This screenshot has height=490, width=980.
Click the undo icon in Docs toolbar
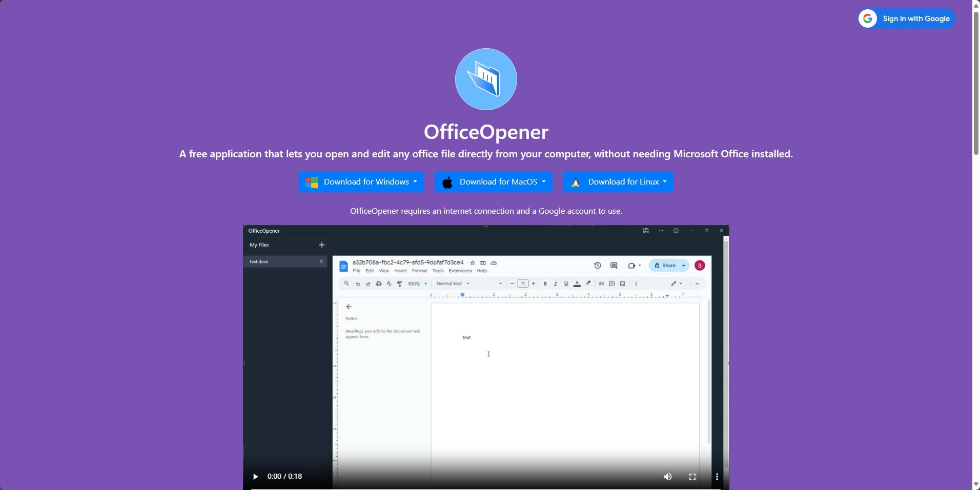coord(358,283)
